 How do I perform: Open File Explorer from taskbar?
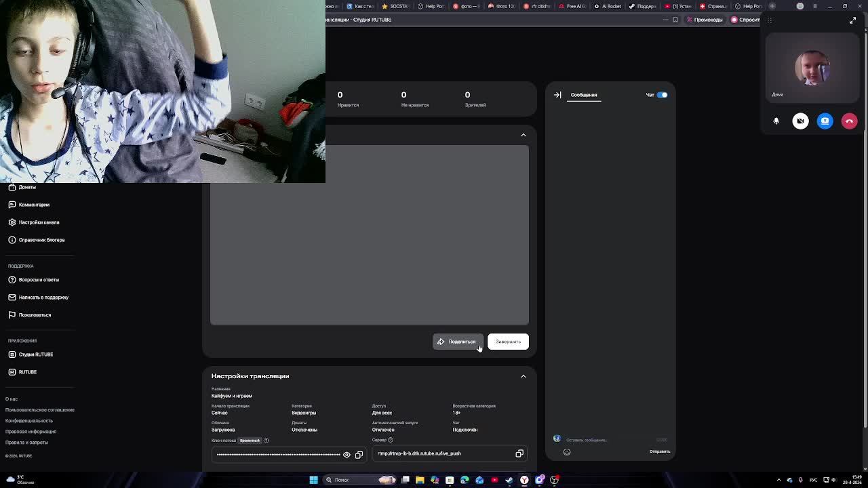pos(420,480)
